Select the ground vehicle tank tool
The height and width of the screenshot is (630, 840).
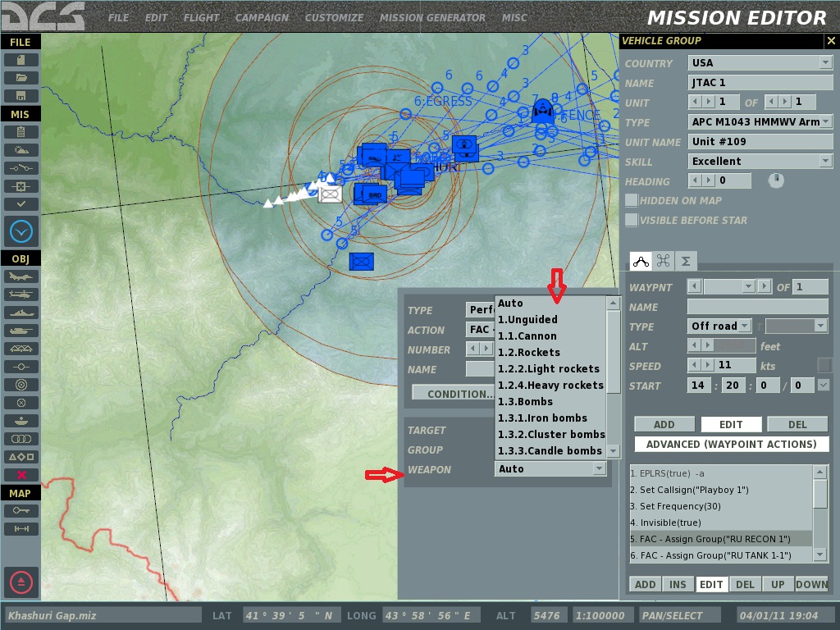click(x=21, y=331)
